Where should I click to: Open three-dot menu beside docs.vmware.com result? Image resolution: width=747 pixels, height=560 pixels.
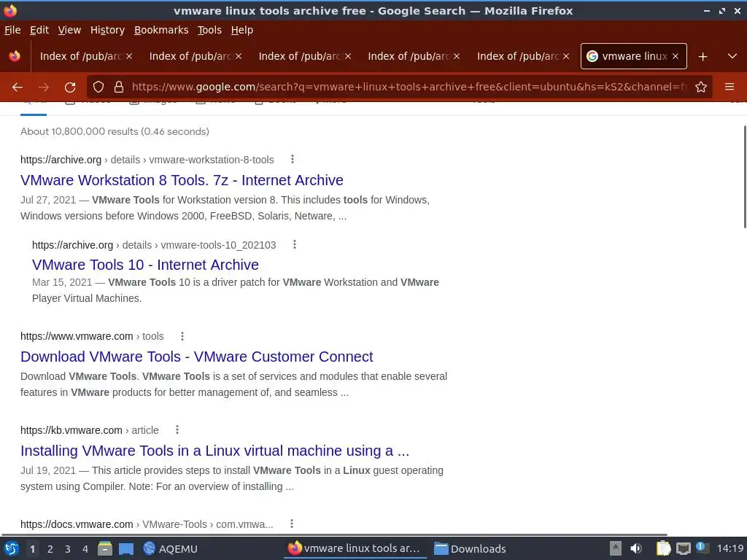pos(292,524)
